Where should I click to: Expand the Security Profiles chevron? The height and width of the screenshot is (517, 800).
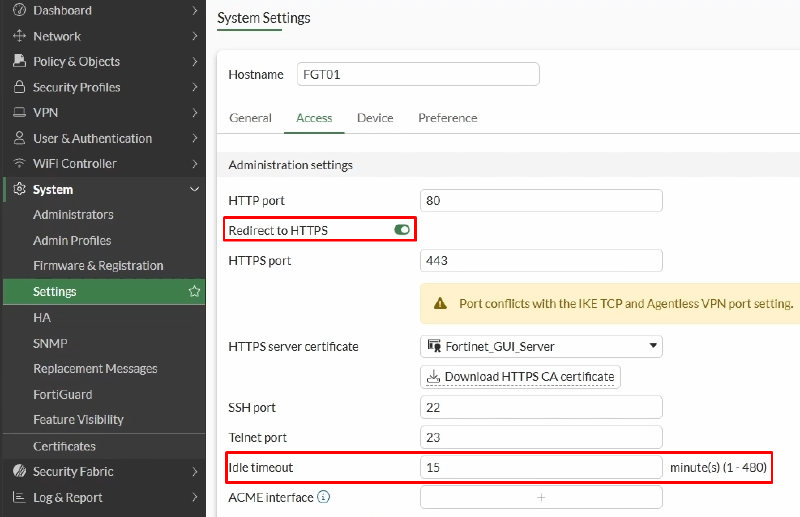point(194,87)
